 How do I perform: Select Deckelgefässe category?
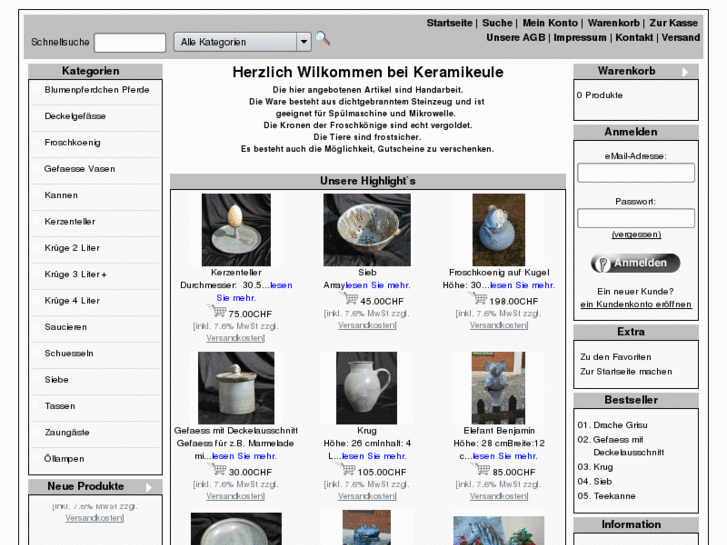click(x=75, y=116)
